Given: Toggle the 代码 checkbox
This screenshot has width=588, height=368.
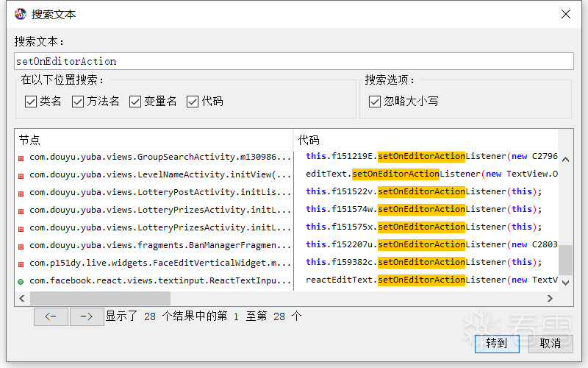Looking at the screenshot, I should (x=193, y=102).
